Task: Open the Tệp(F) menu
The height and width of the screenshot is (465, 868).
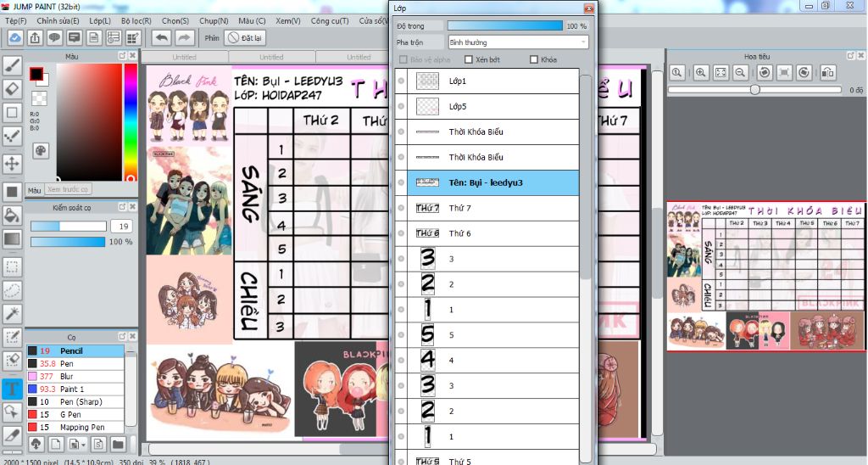Action: pos(15,20)
